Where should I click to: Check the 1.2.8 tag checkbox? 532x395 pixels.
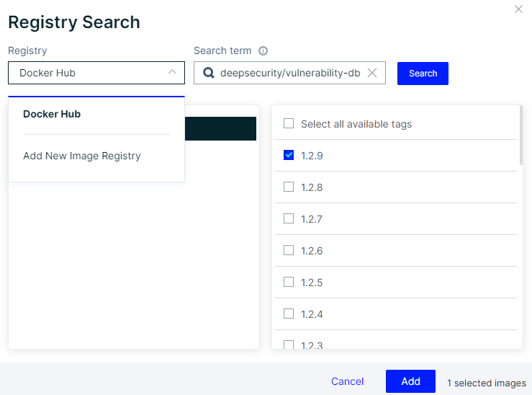click(289, 187)
